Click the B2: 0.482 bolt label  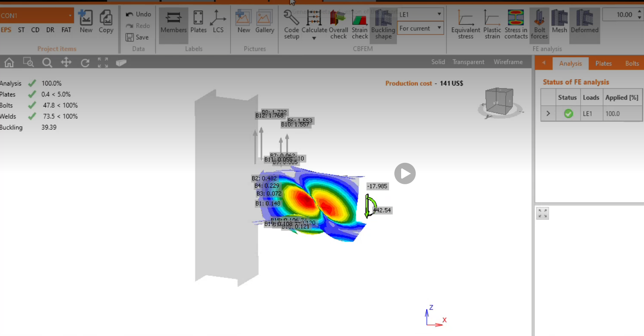264,178
